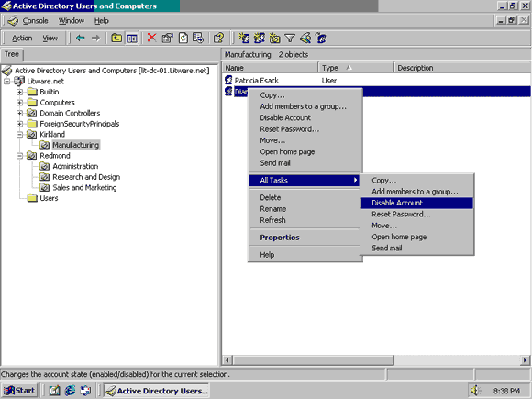532x399 pixels.
Task: Sort by the Description column header
Action: (x=463, y=68)
